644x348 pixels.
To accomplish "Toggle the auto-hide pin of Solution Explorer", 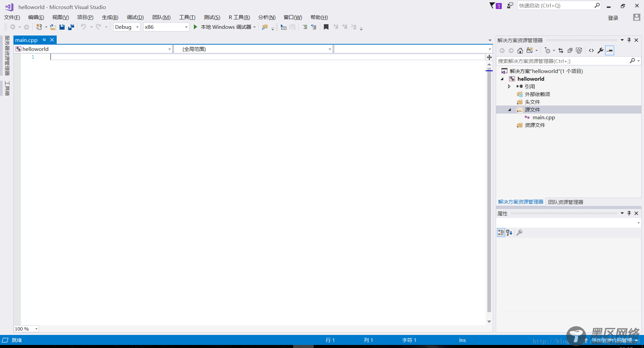I will click(629, 40).
